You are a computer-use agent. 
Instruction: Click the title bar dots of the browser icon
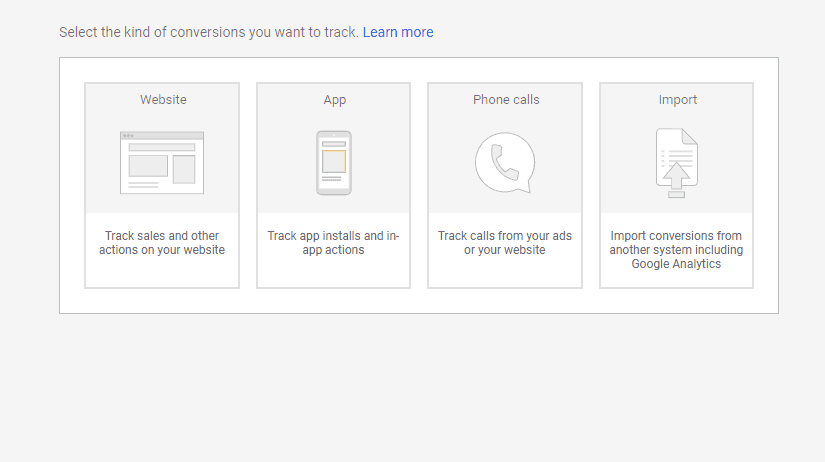click(x=129, y=135)
